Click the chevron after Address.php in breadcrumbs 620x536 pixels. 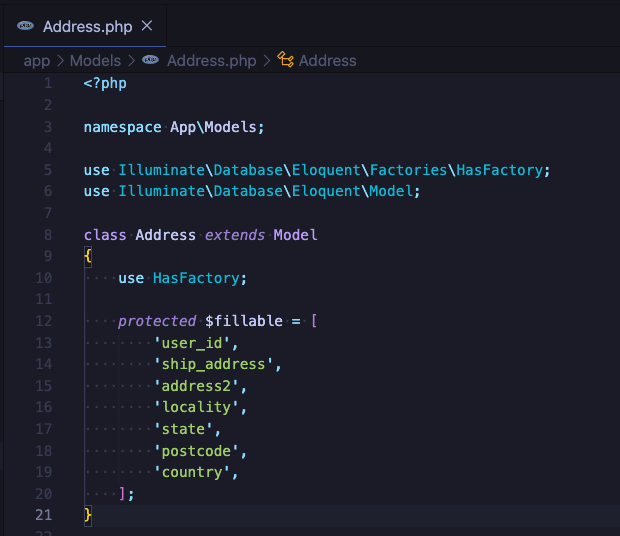267,61
